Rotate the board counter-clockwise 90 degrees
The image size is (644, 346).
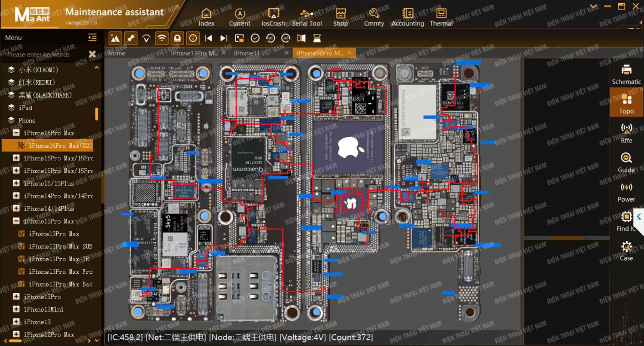tap(270, 38)
